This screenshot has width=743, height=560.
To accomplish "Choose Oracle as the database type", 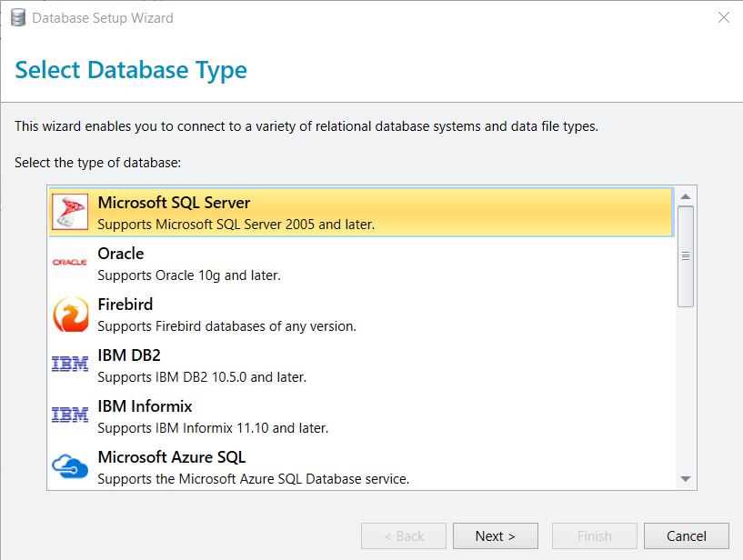I will click(x=362, y=263).
